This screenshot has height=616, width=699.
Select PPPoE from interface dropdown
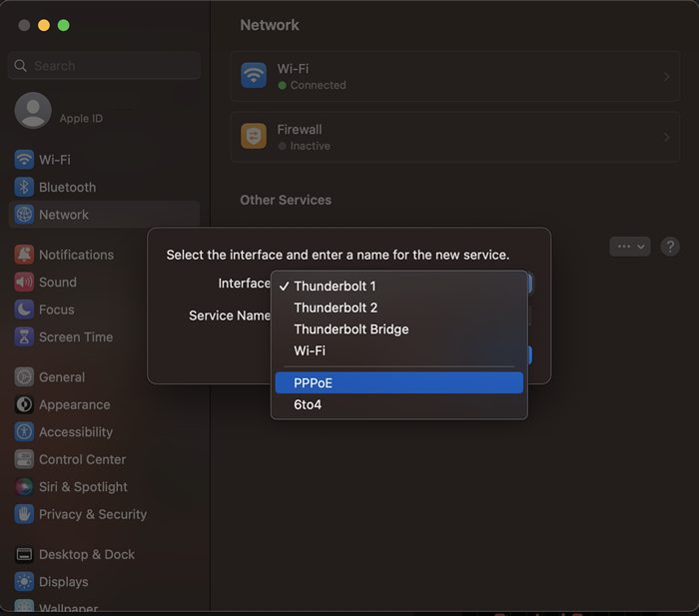pos(399,383)
